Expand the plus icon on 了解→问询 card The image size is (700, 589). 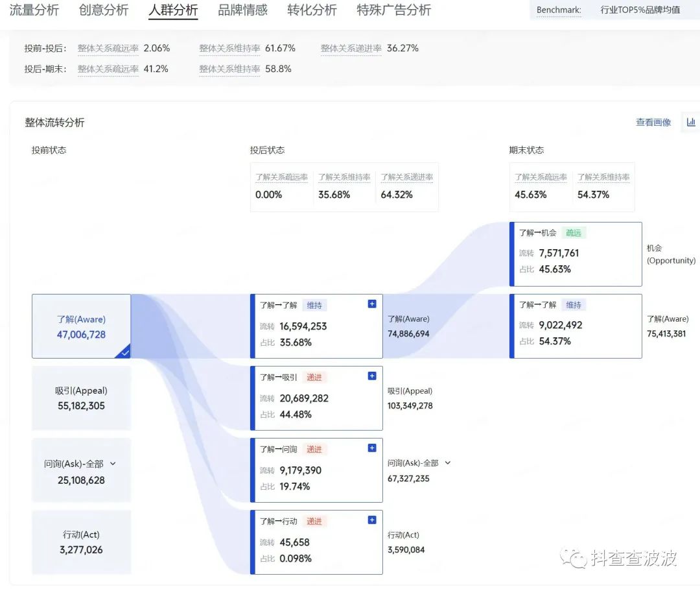point(372,448)
